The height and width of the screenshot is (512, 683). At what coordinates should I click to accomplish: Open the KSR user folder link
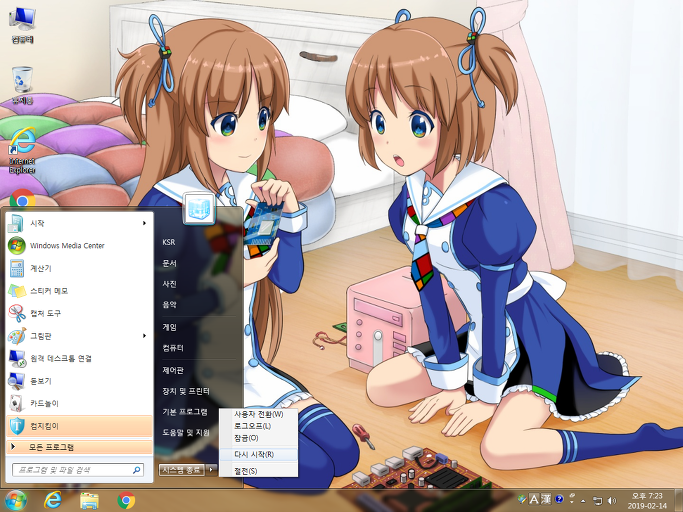[x=169, y=242]
